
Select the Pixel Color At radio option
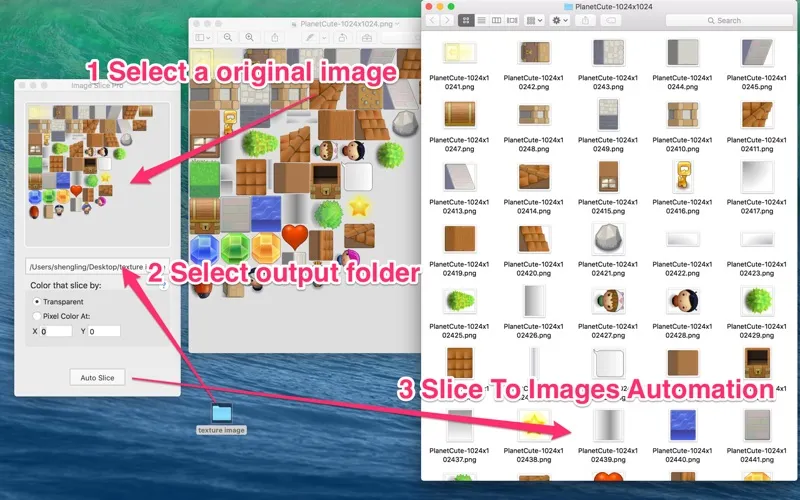click(x=37, y=316)
